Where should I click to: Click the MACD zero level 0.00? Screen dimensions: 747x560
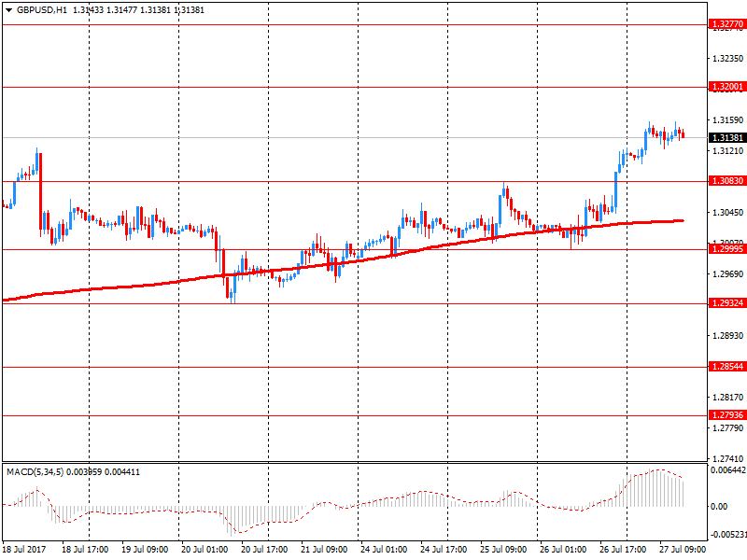[x=719, y=507]
